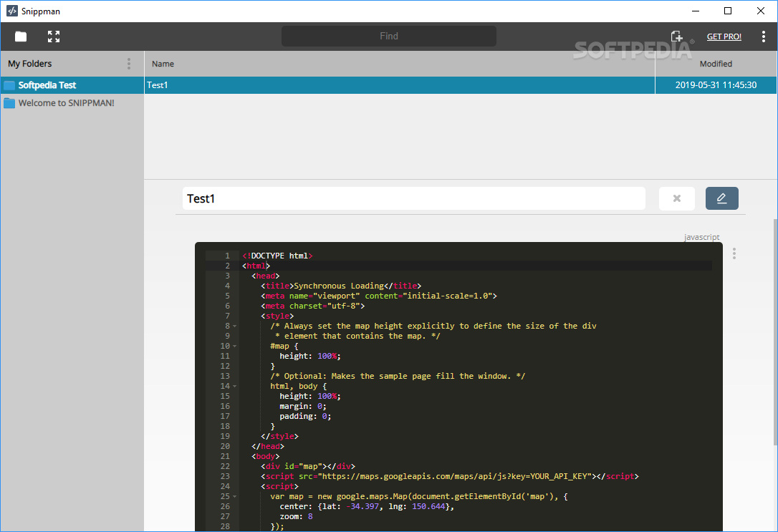Select the Welcome to SNIPPMAN! folder
Image resolution: width=778 pixels, height=532 pixels.
[72, 102]
